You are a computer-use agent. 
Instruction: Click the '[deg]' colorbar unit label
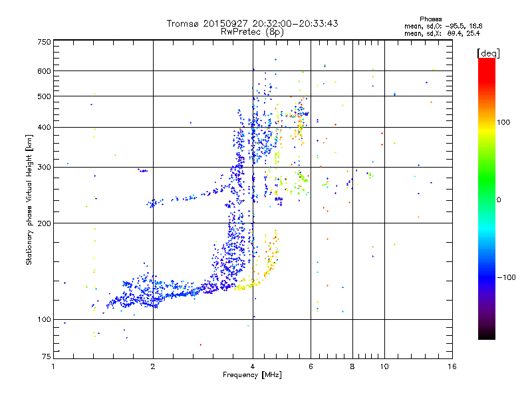click(488, 53)
